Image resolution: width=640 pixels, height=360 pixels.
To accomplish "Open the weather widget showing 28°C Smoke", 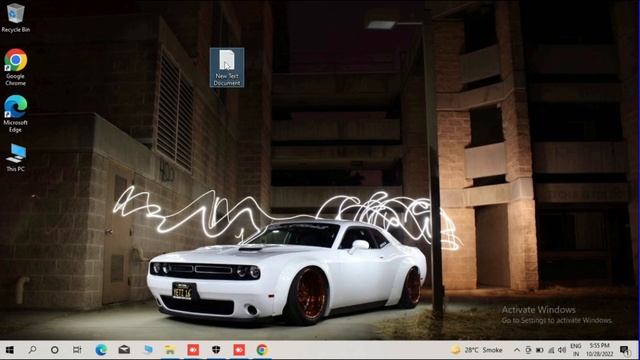I will click(x=477, y=350).
